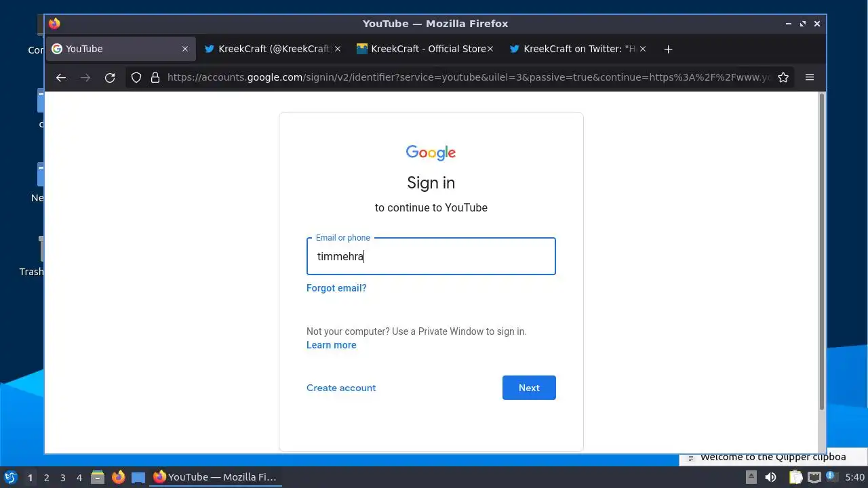Go back to the previous page
The height and width of the screenshot is (488, 868).
coord(61,77)
